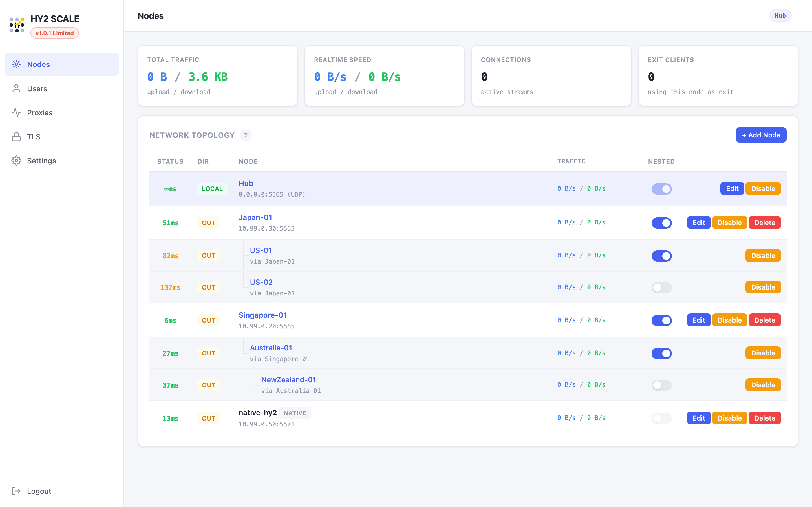Screen dimensions: 812x507
Task: Open the Japan-01 node link
Action: 255,217
